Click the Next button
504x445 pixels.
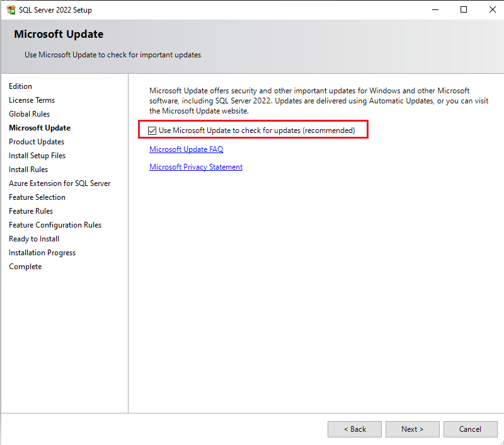point(412,429)
